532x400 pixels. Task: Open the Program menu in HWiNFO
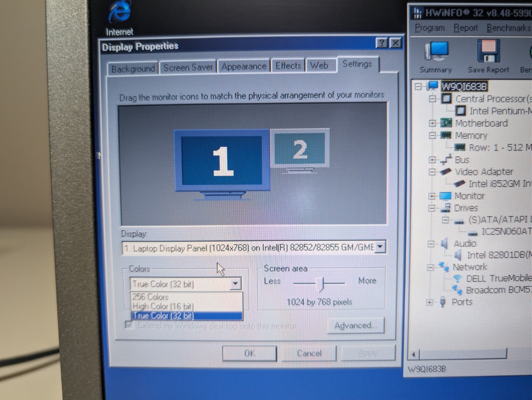click(429, 28)
